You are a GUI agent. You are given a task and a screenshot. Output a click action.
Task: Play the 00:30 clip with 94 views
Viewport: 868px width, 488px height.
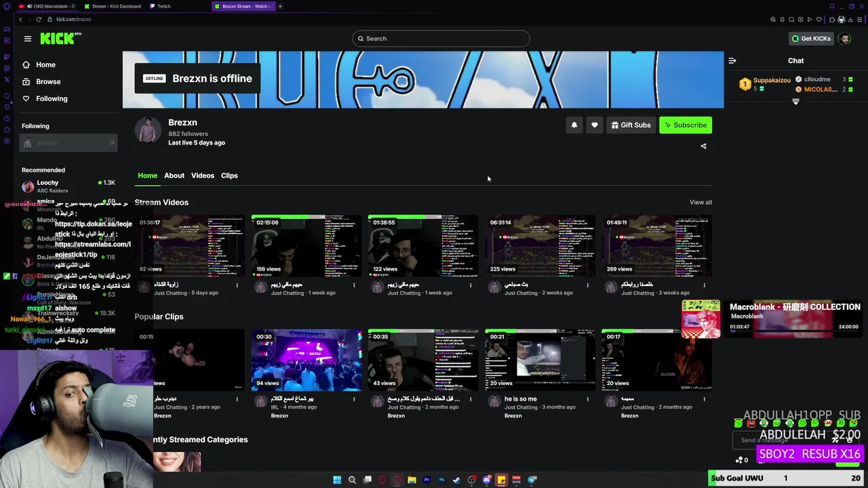coord(307,360)
